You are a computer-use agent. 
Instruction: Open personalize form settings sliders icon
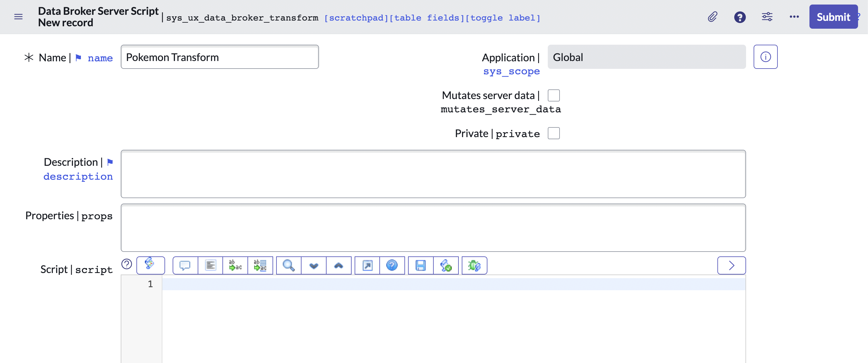[767, 17]
